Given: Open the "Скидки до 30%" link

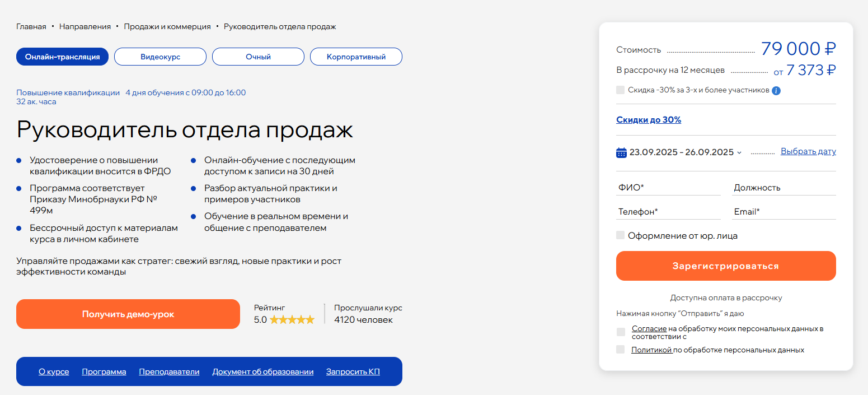Looking at the screenshot, I should tap(649, 120).
